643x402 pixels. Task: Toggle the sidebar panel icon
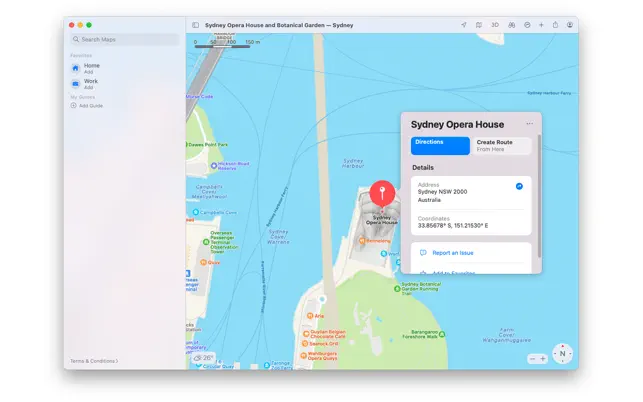pos(196,25)
